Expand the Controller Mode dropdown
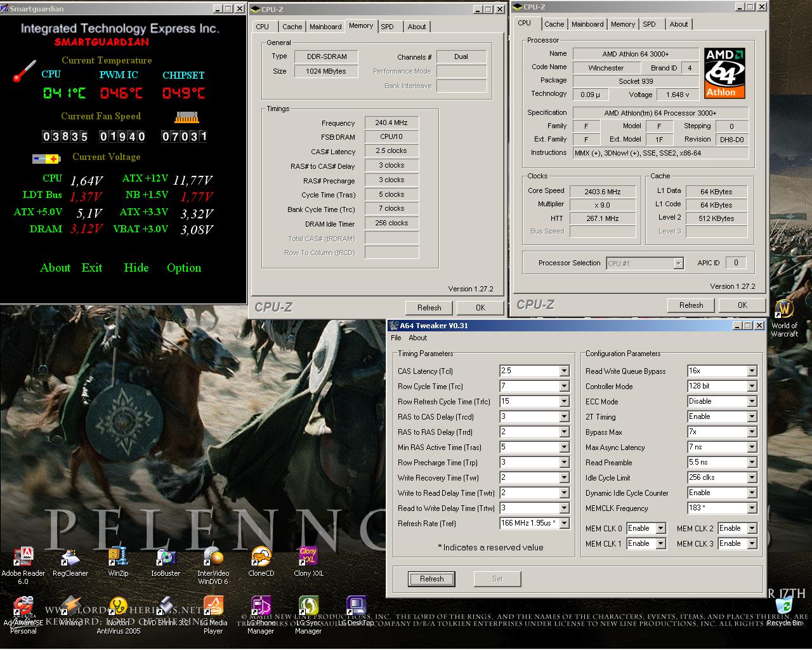This screenshot has width=812, height=650. point(752,386)
